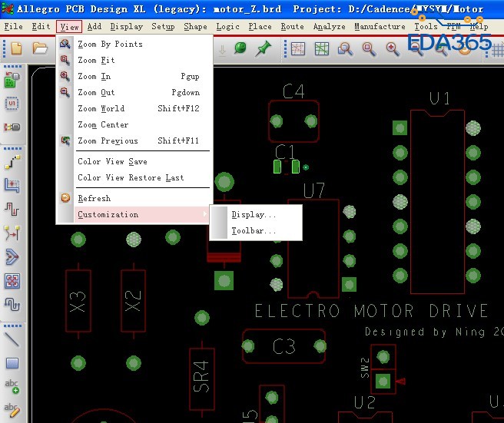Select the Add Line tool in sidebar
This screenshot has width=504, height=423.
(12, 339)
